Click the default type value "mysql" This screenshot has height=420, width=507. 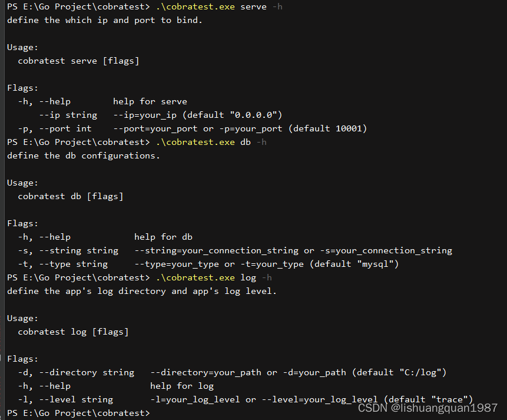tap(376, 264)
